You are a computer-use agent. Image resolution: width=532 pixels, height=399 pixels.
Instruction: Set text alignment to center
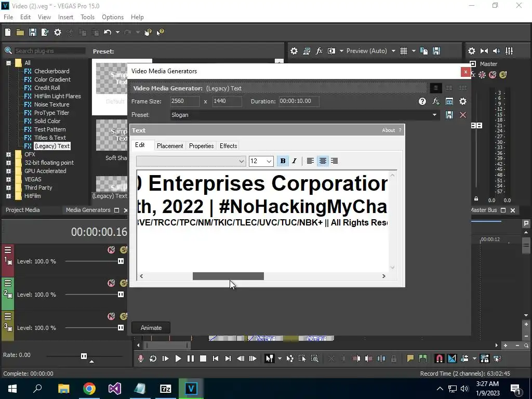click(x=323, y=161)
